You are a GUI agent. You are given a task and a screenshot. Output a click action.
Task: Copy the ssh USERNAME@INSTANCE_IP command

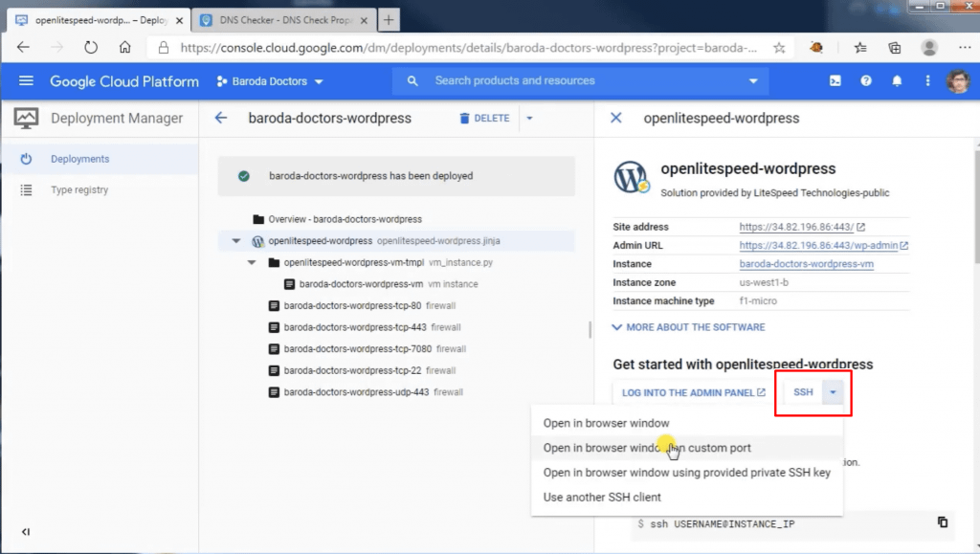point(943,522)
